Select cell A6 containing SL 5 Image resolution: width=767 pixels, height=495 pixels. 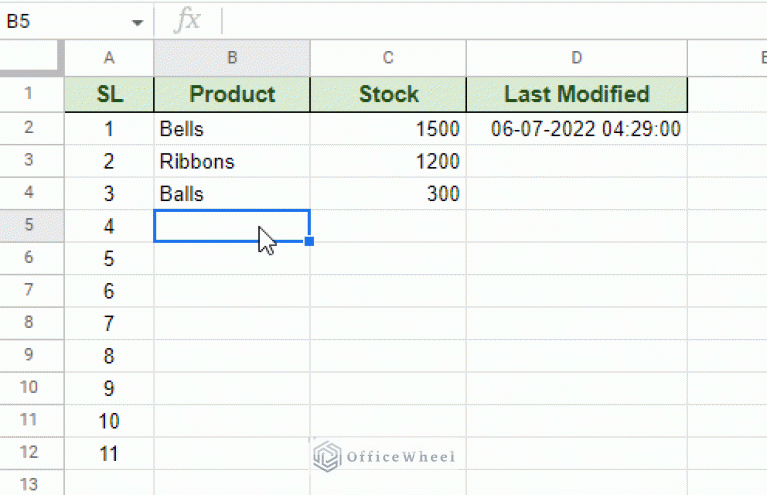tap(109, 258)
